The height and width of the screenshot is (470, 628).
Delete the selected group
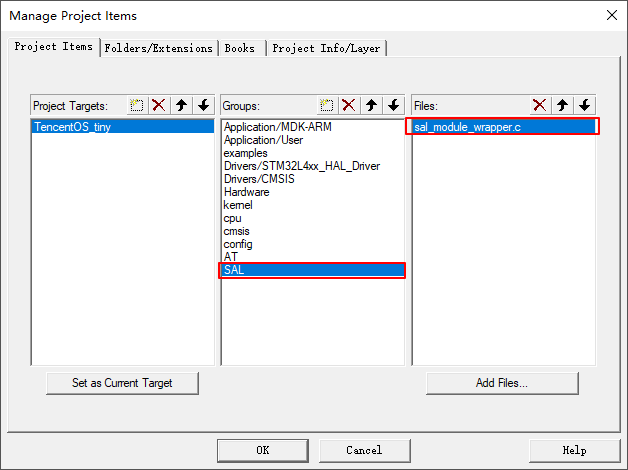[x=349, y=106]
